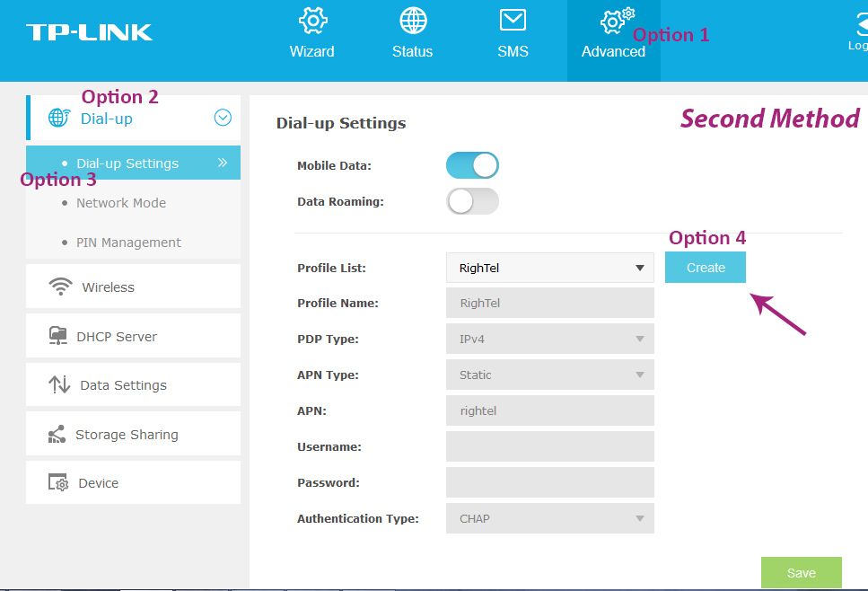Click the Username input field

(549, 446)
